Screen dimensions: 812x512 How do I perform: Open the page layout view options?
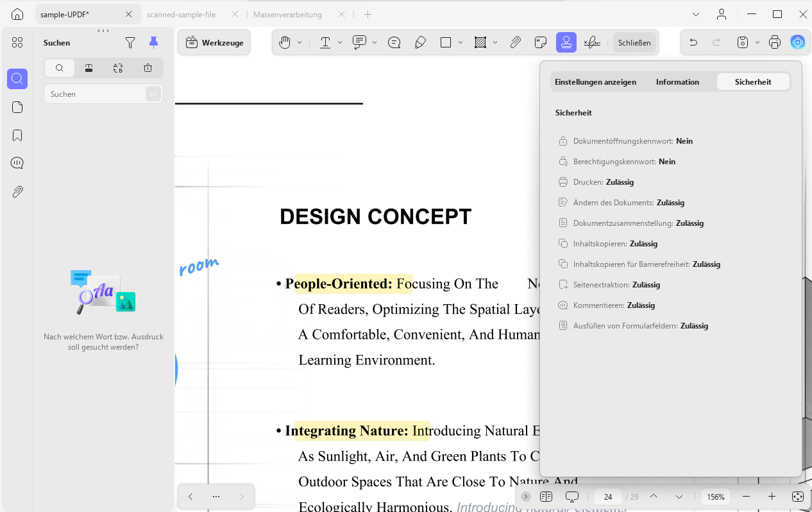[546, 497]
